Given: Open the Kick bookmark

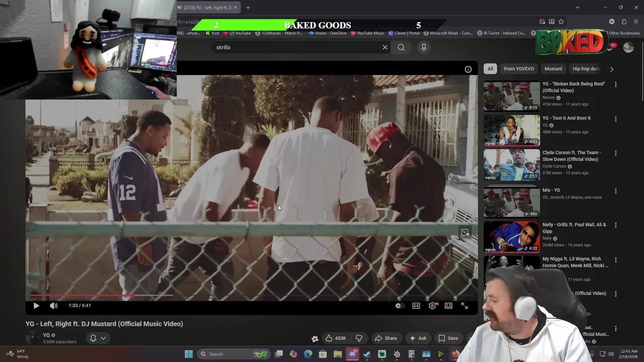Looking at the screenshot, I should [x=212, y=33].
